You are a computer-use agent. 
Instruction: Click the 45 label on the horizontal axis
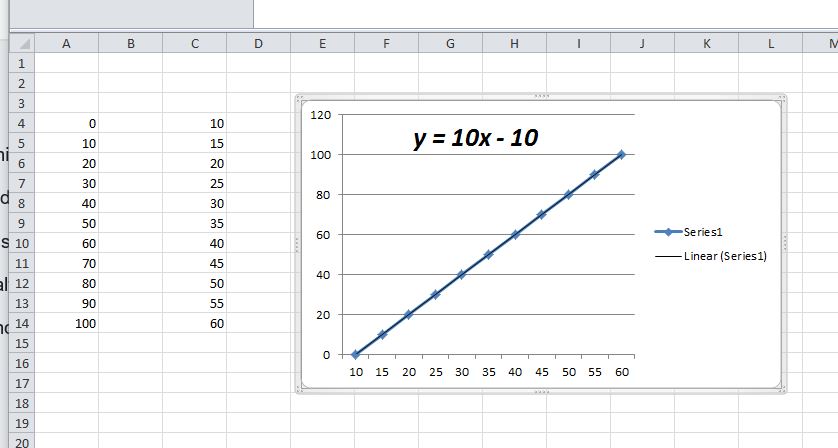[x=541, y=372]
